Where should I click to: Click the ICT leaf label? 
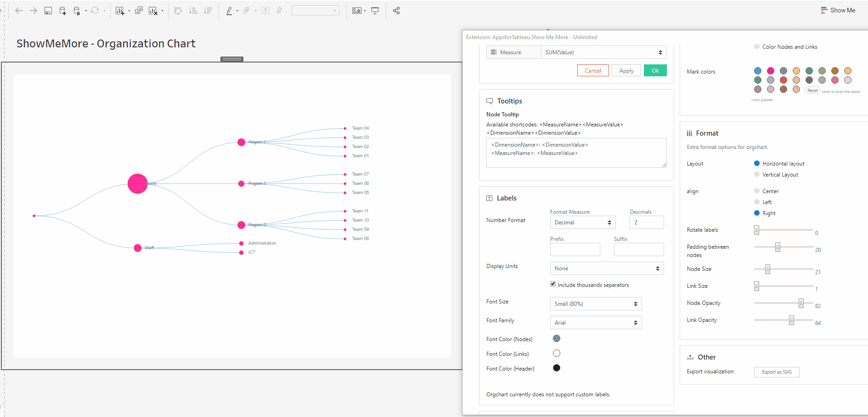[252, 252]
